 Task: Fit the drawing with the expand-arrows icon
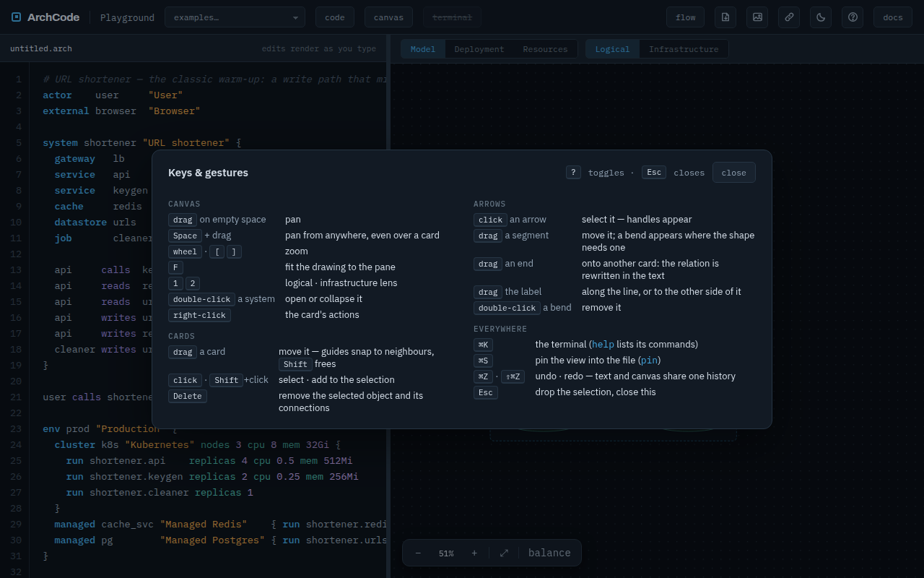504,553
